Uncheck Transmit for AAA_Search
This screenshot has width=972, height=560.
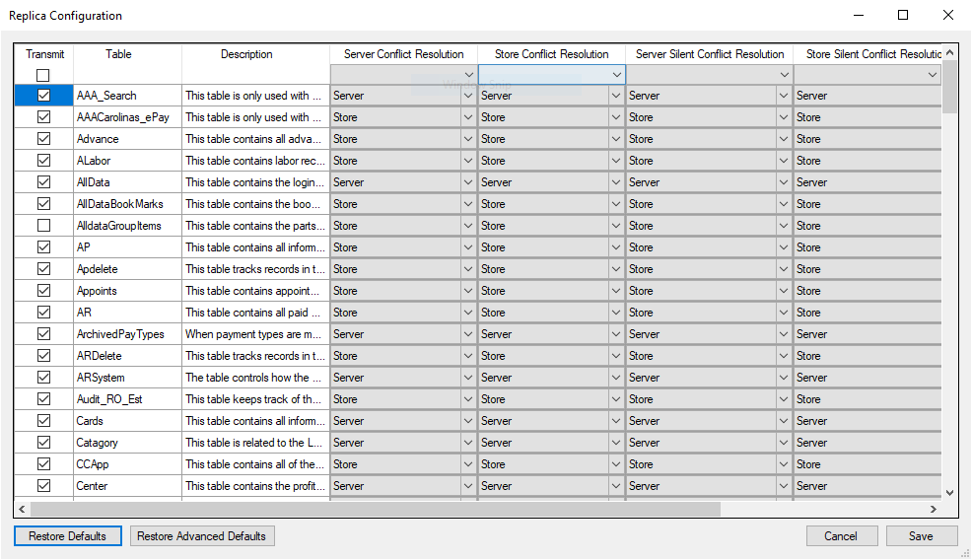[43, 96]
